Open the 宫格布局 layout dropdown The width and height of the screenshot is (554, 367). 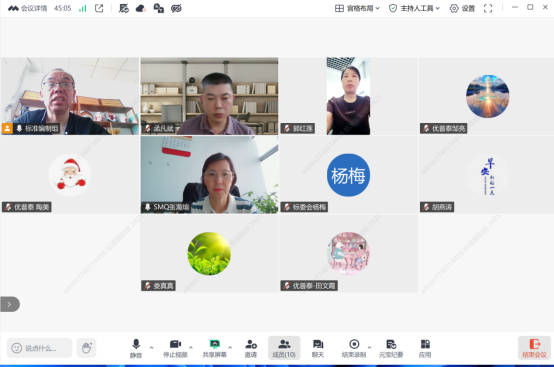[x=357, y=8]
